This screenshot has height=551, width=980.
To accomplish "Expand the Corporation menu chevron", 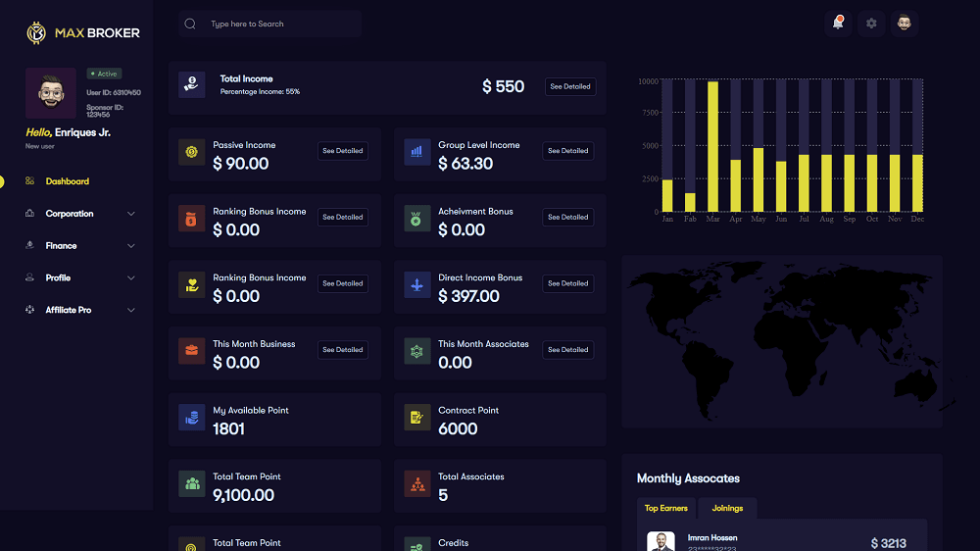I will (x=131, y=214).
